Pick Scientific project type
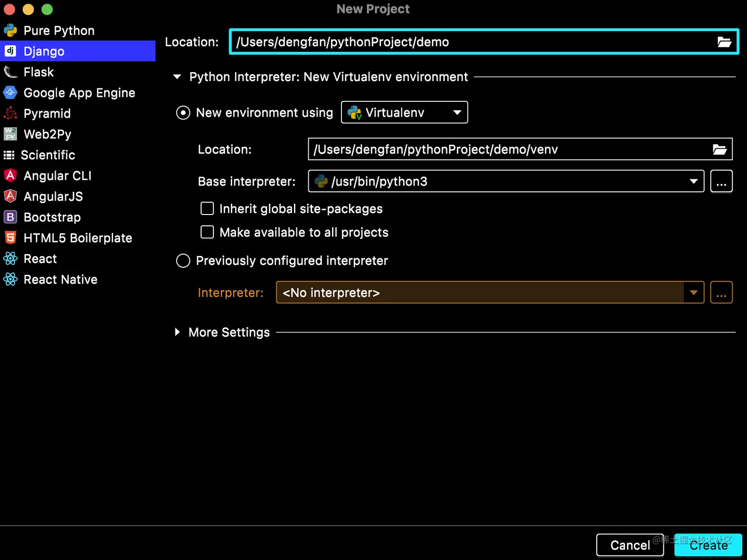The image size is (747, 560). pos(78,155)
